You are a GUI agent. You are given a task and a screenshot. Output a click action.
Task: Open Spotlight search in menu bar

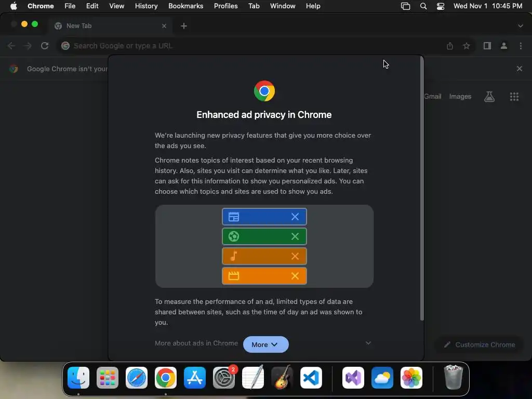coord(423,6)
